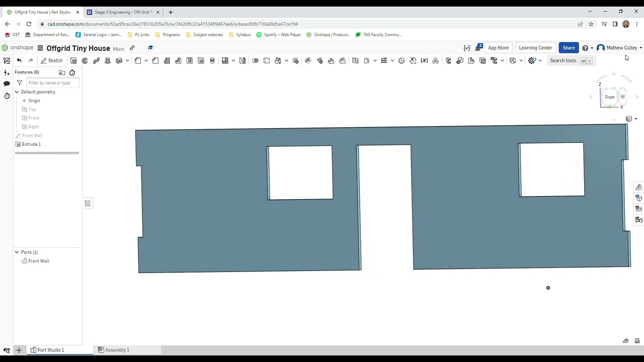644x362 pixels.
Task: Click the rollback bar in Features list
Action: 47,153
